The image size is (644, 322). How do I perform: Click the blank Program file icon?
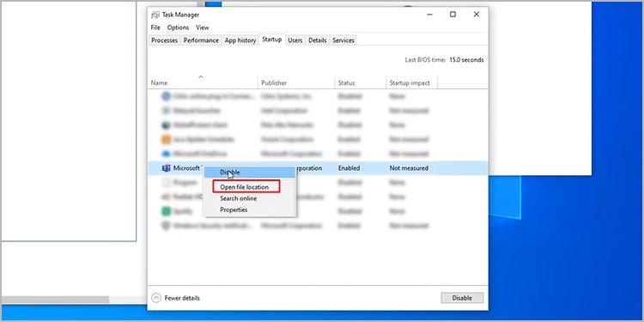click(x=166, y=182)
